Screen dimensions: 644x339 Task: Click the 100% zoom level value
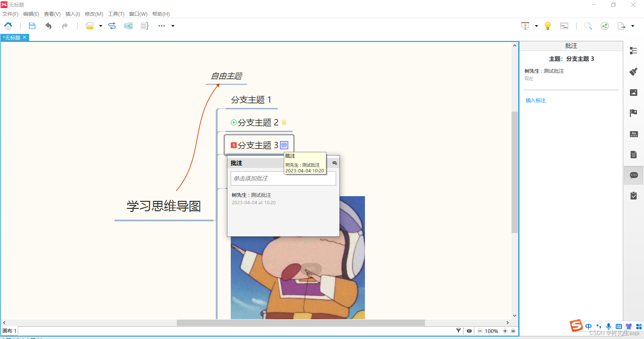(491, 331)
